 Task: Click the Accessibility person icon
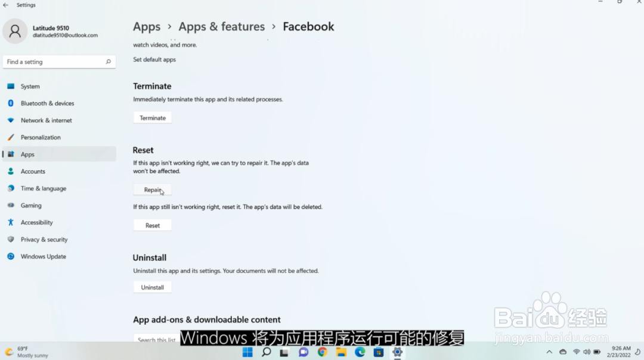click(11, 222)
